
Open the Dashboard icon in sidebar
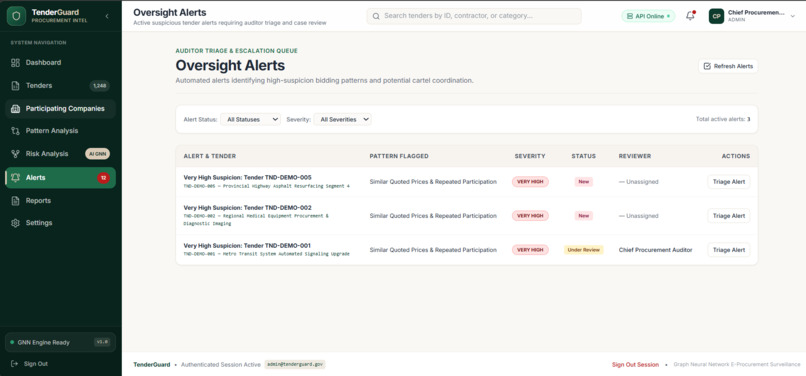pos(15,63)
